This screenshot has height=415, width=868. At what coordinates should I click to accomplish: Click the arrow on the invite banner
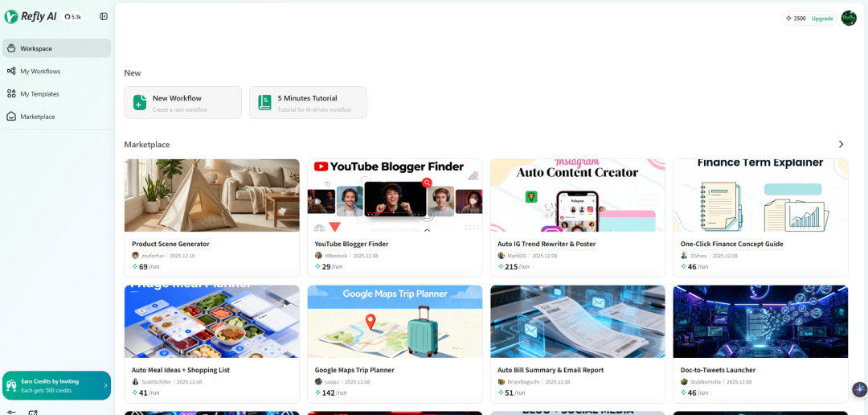(105, 385)
